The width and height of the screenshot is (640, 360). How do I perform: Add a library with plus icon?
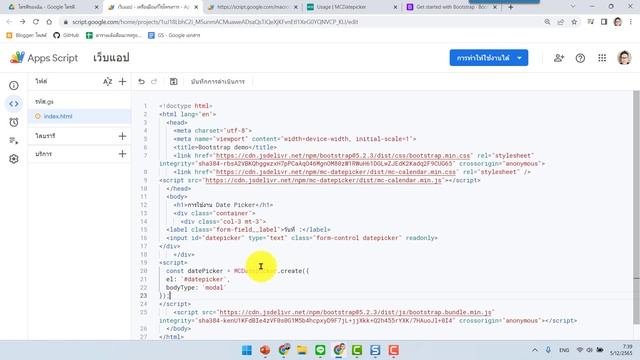[122, 136]
